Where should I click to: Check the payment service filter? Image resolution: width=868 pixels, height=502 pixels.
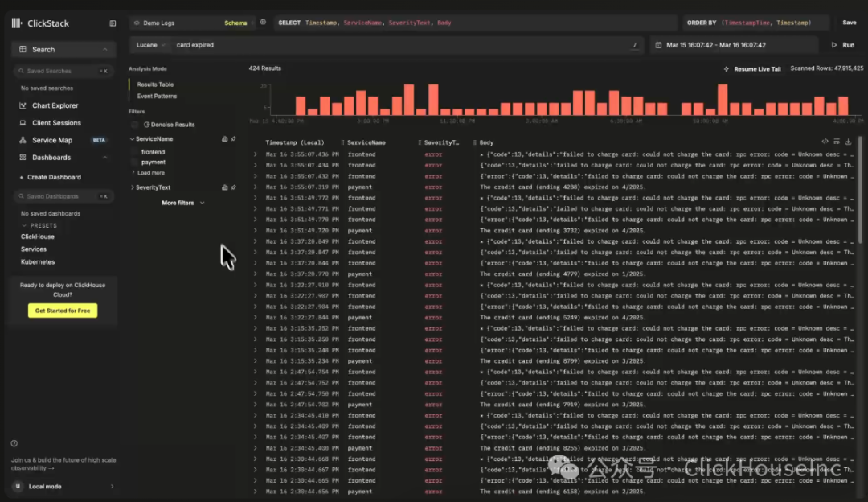pyautogui.click(x=134, y=163)
